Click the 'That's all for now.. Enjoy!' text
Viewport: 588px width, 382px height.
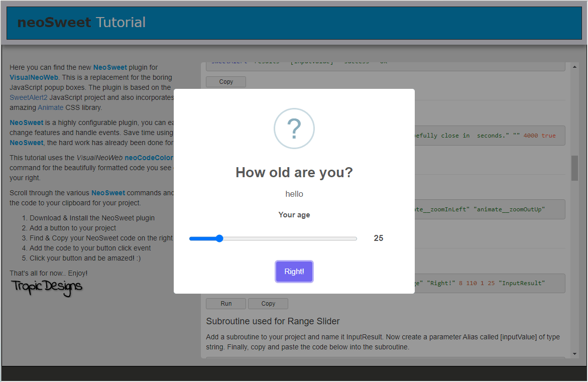pos(48,273)
